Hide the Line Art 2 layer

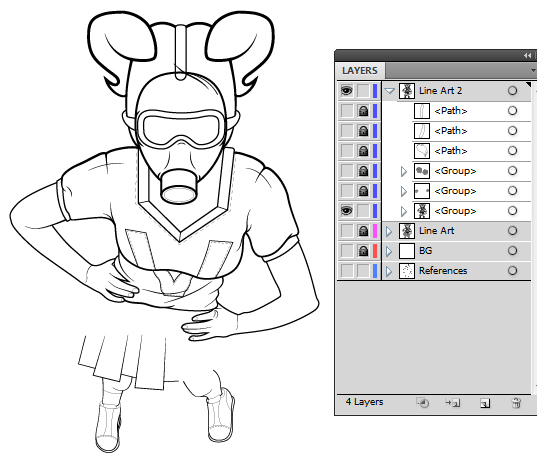347,91
